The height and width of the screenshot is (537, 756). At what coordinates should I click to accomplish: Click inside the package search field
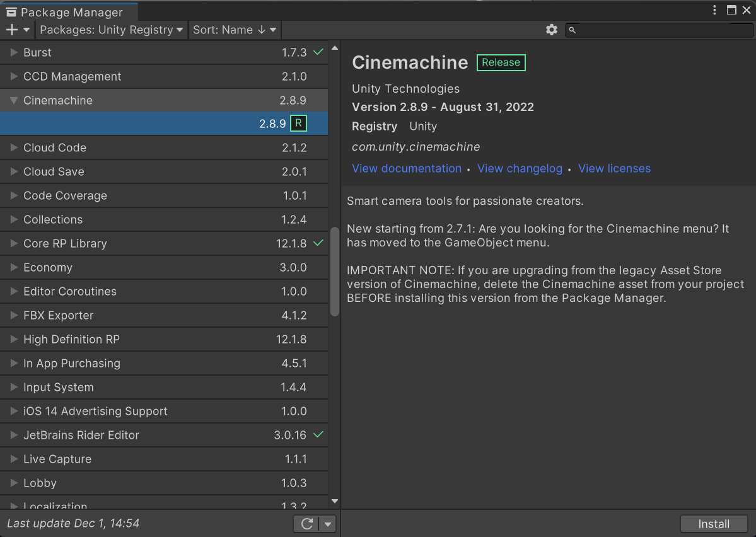(x=659, y=30)
